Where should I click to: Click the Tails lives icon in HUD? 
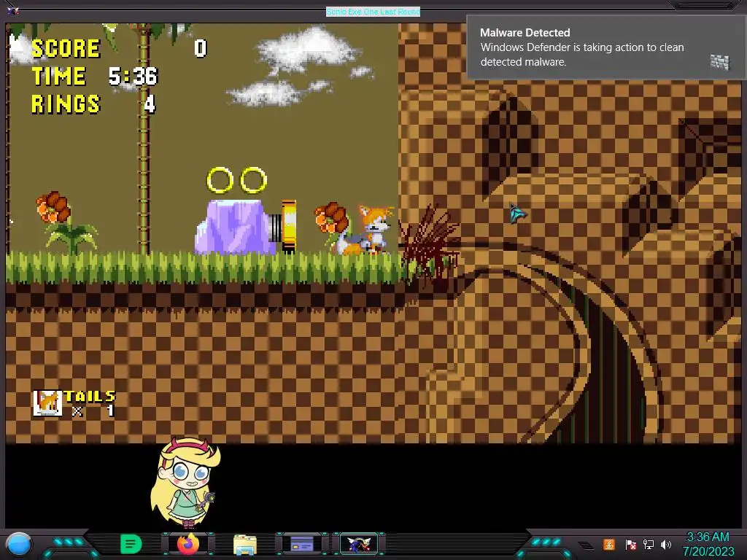[x=47, y=402]
